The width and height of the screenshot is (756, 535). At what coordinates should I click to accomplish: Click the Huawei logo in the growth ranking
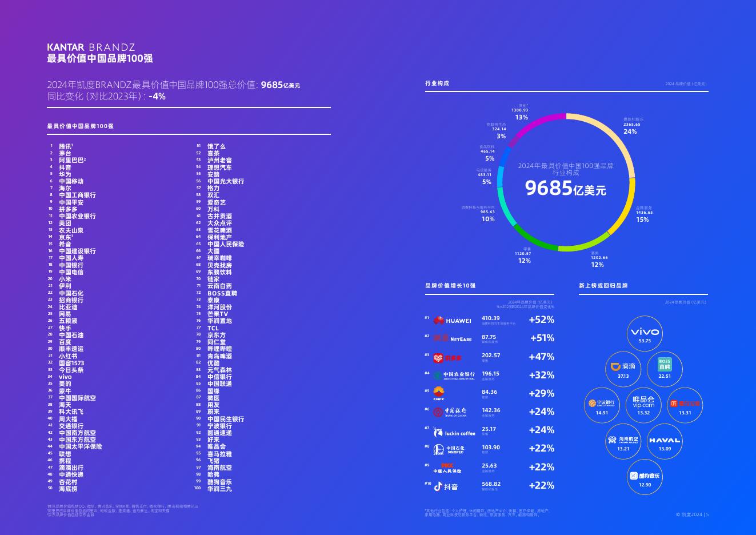(452, 321)
